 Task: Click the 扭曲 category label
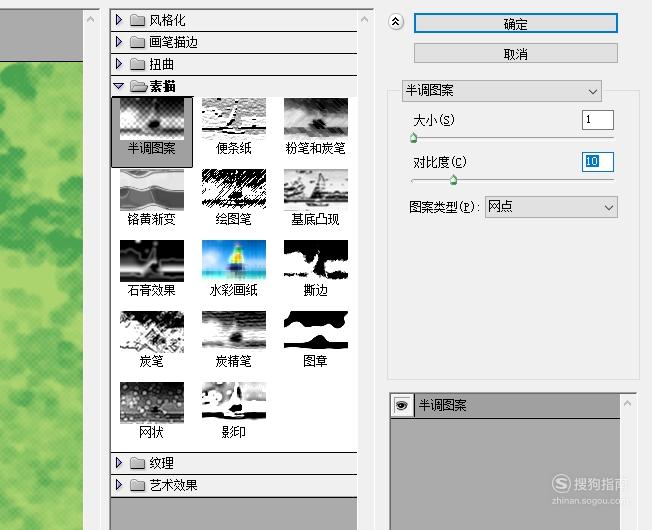161,64
